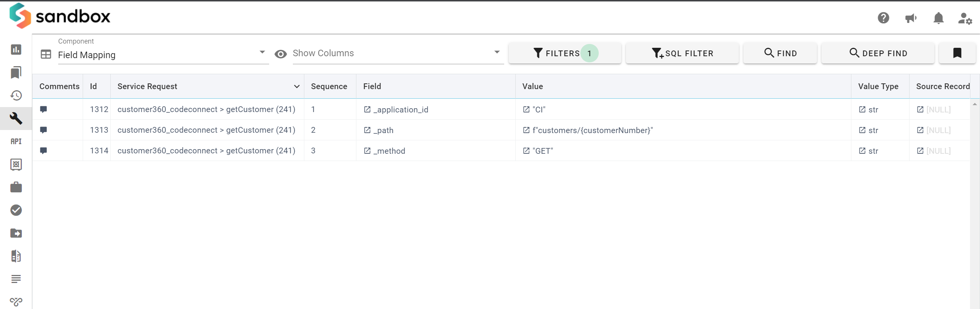Open the briefcase icon in sidebar
The height and width of the screenshot is (309, 980).
[x=16, y=187]
